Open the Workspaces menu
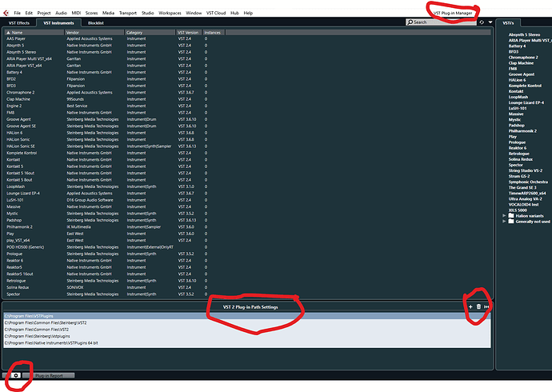552x392 pixels. 170,13
